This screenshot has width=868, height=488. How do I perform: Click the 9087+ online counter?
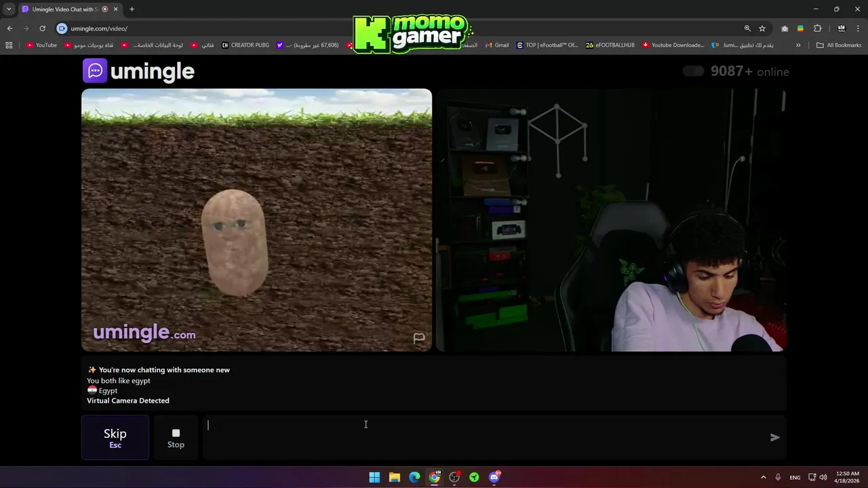click(749, 71)
